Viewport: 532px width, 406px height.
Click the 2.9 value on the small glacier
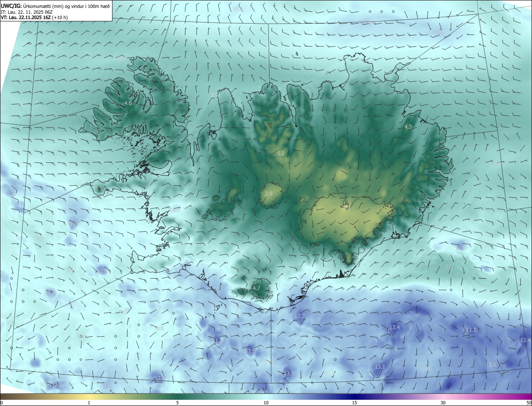pyautogui.click(x=268, y=194)
